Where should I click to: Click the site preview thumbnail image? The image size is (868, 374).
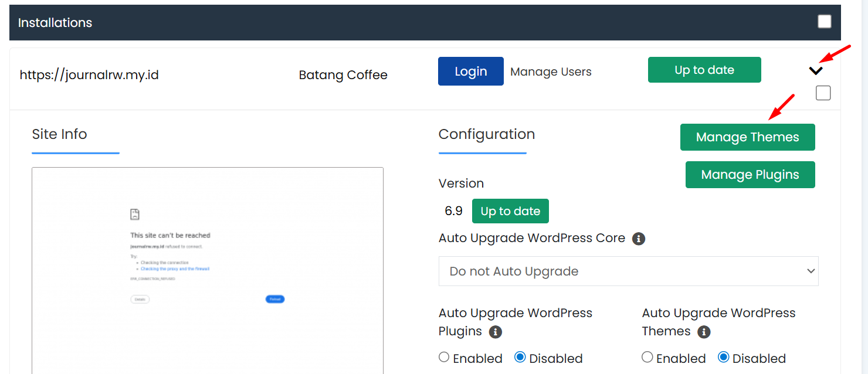click(208, 270)
